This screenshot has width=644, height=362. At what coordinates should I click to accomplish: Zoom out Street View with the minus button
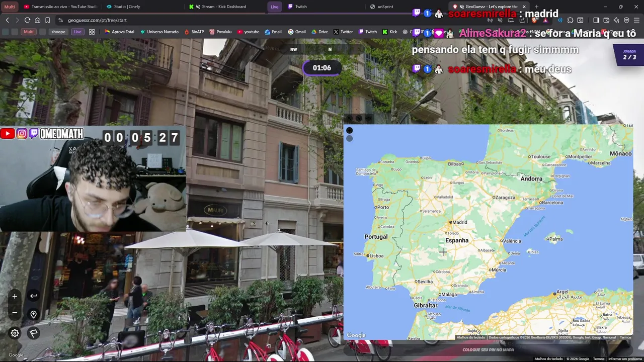(x=15, y=312)
